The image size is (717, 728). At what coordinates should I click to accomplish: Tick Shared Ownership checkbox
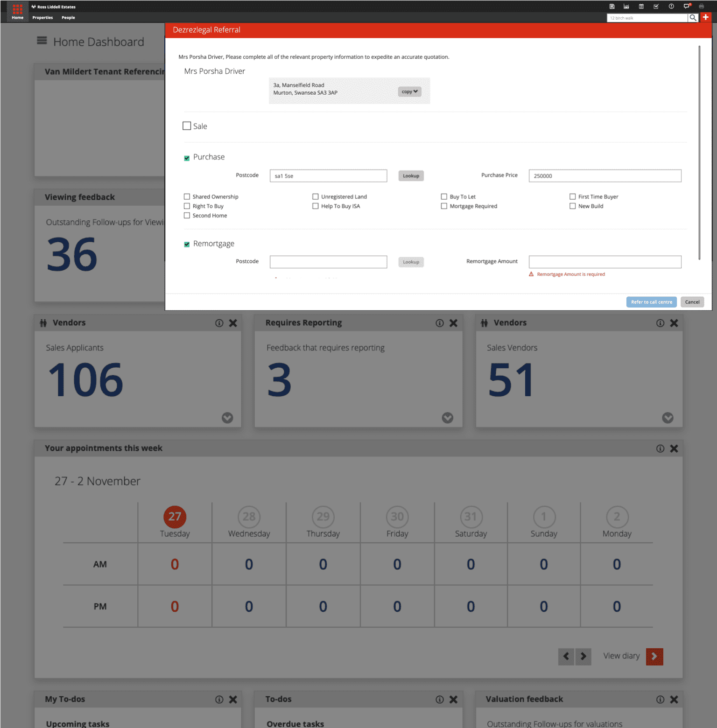pyautogui.click(x=187, y=196)
